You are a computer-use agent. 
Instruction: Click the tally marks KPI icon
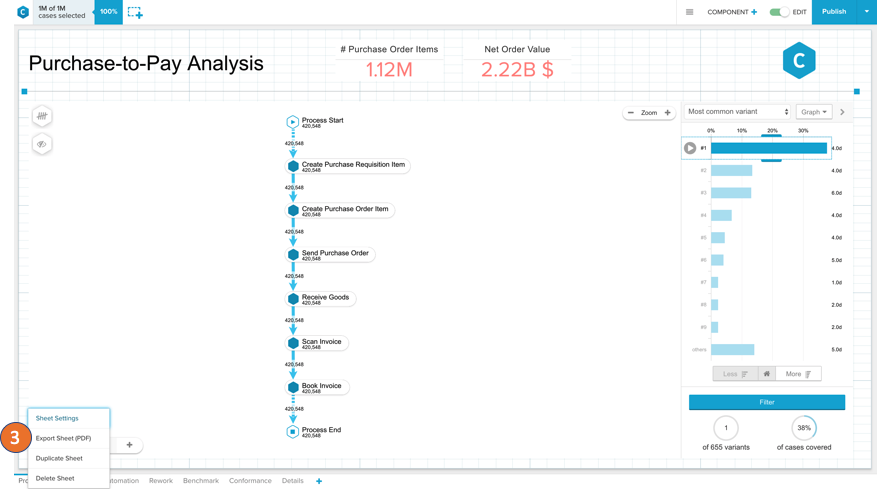click(42, 117)
